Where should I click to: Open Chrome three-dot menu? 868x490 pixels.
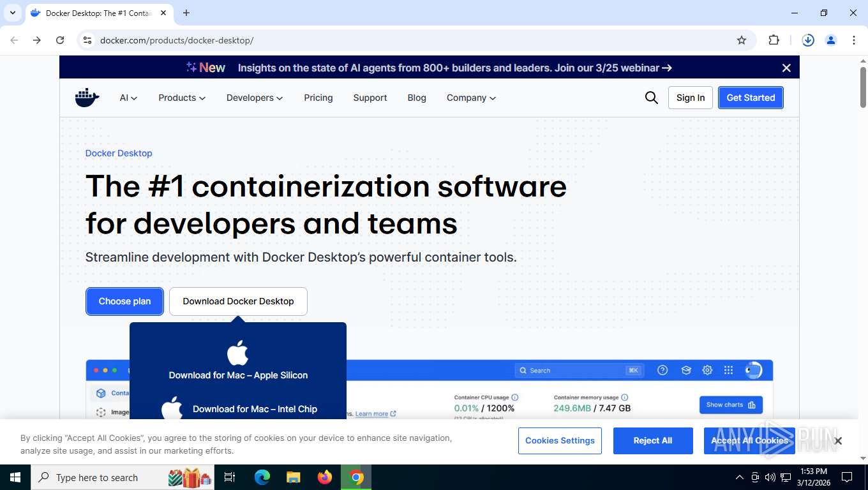tap(854, 40)
